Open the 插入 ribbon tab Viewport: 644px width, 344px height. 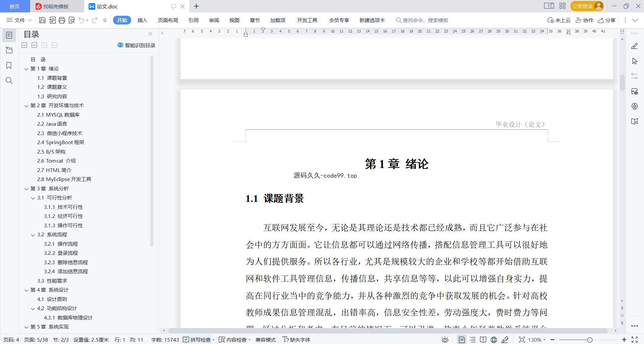click(x=143, y=20)
